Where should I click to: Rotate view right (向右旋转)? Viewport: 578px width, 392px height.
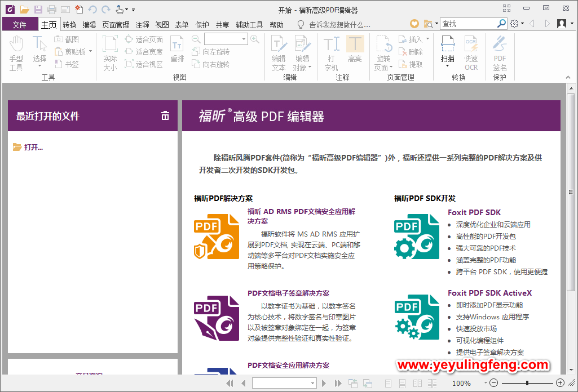tap(211, 64)
